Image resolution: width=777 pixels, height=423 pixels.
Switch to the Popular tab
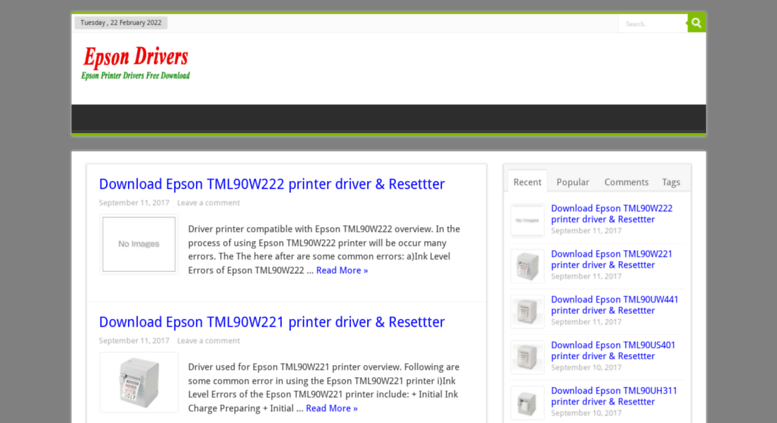click(573, 182)
